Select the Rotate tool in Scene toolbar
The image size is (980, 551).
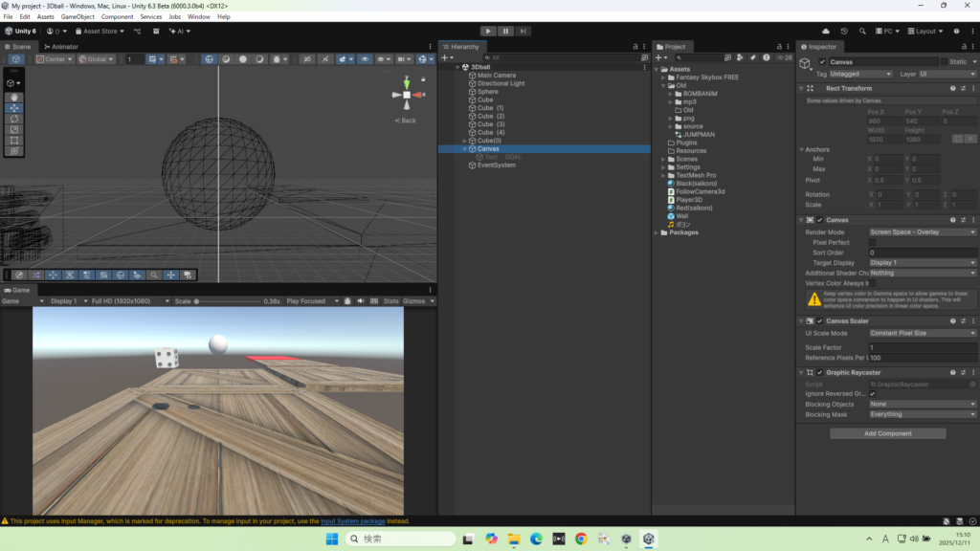[13, 119]
